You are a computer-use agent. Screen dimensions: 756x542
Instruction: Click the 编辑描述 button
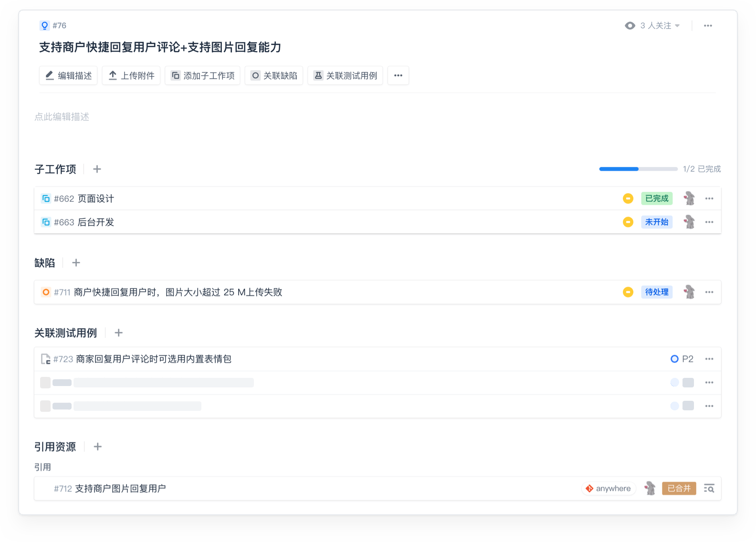coord(68,75)
